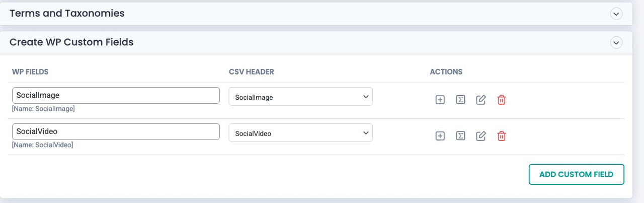The height and width of the screenshot is (203, 644).
Task: Click the Name: SocialImage label text
Action: [x=43, y=109]
